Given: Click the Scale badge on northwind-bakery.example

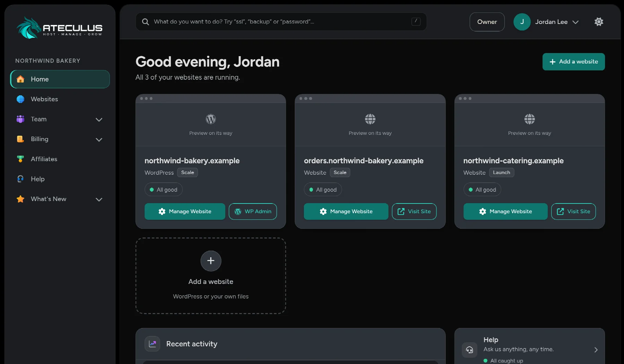Looking at the screenshot, I should (x=188, y=173).
